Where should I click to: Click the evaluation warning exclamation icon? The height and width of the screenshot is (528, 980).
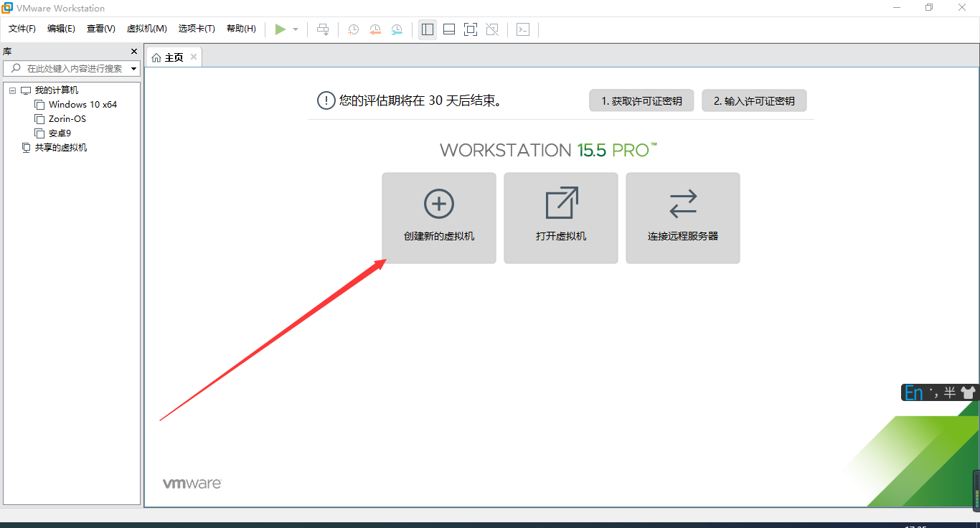pos(326,100)
